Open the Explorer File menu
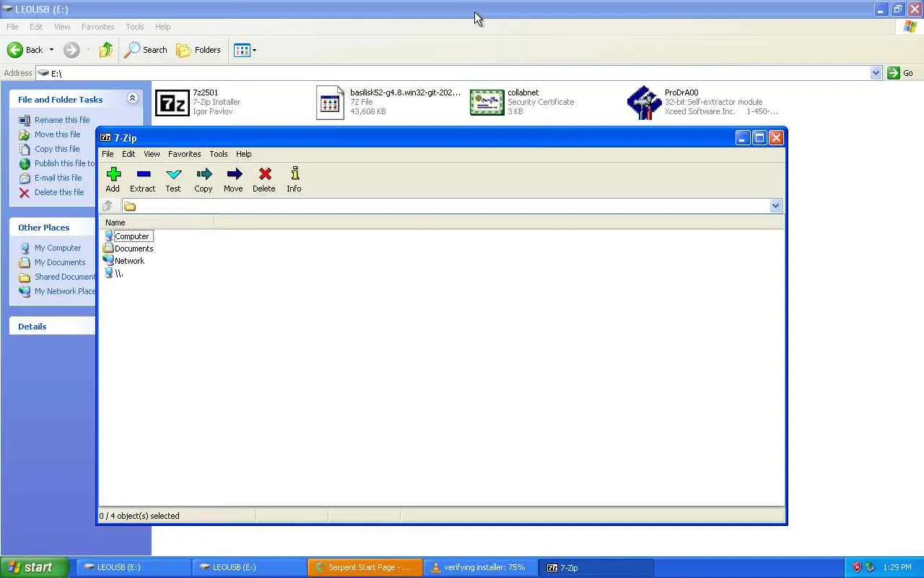Image resolution: width=924 pixels, height=578 pixels. click(x=12, y=27)
